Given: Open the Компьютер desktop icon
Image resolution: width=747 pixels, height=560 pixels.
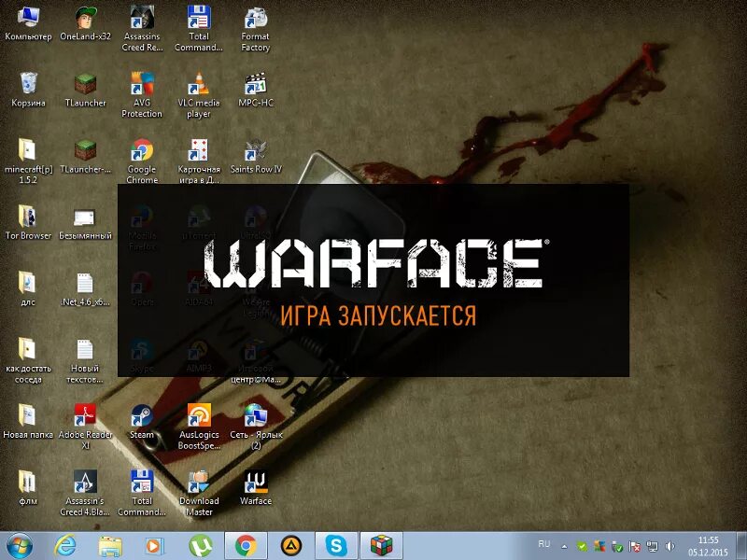Looking at the screenshot, I should (28, 24).
